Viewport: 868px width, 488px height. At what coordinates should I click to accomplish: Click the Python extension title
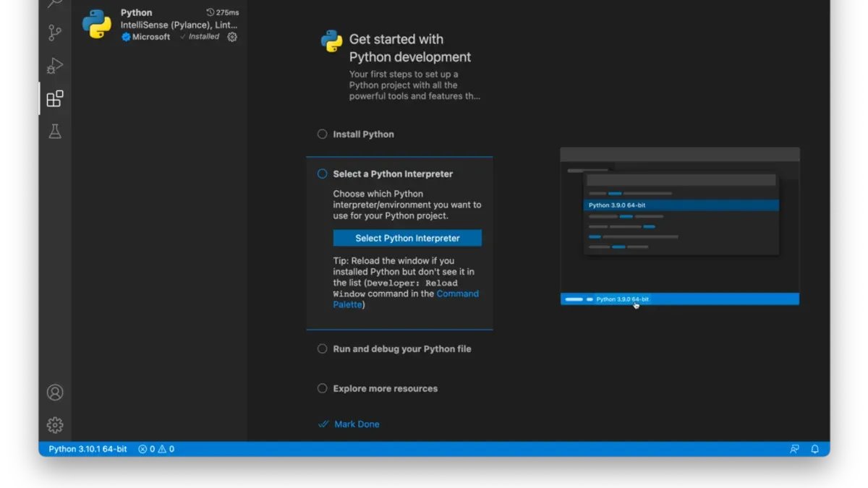[137, 13]
